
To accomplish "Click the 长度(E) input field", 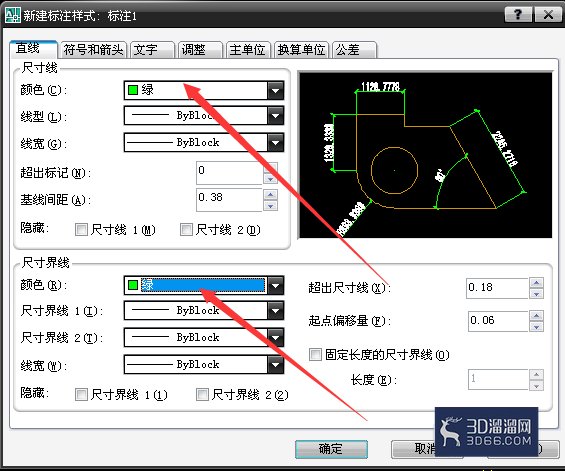I will click(x=498, y=379).
